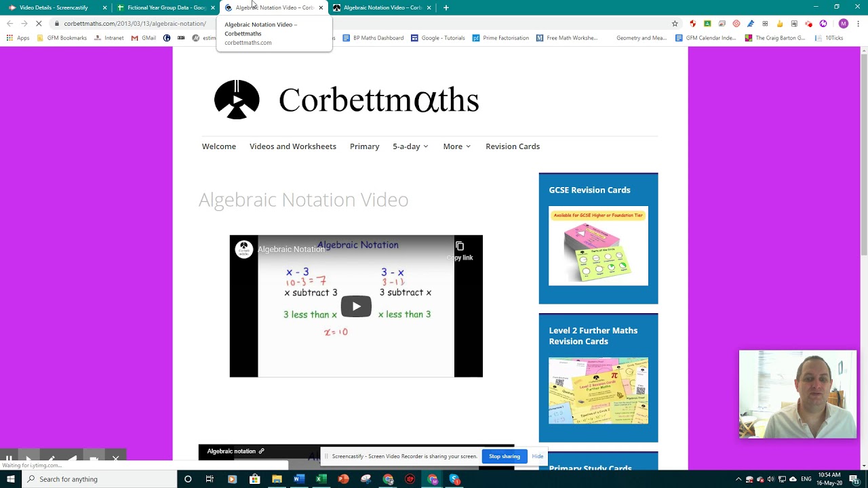Switch to the Video Details - Screencastify tab

click(54, 7)
